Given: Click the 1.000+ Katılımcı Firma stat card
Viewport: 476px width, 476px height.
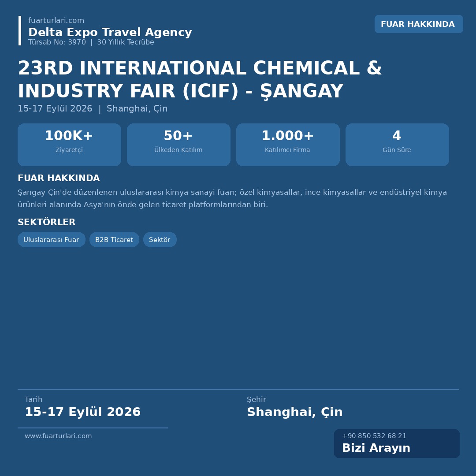Looking at the screenshot, I should pyautogui.click(x=288, y=145).
